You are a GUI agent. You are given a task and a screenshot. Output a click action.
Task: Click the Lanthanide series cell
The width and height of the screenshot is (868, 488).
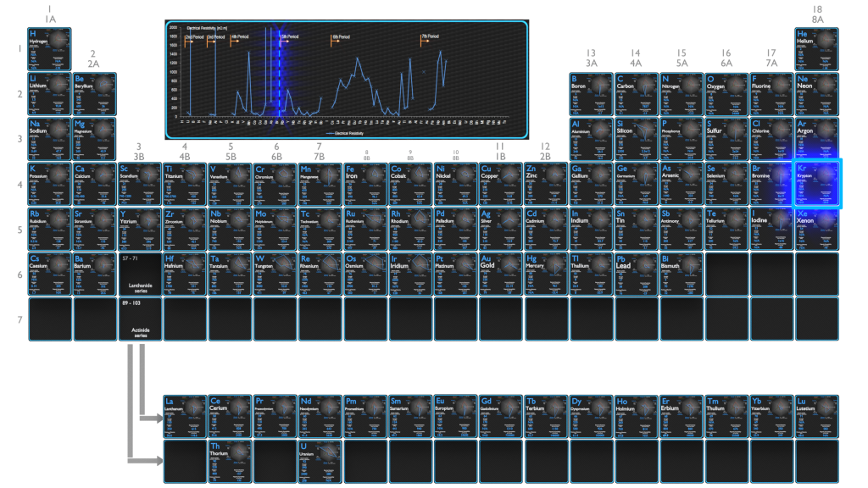click(140, 274)
